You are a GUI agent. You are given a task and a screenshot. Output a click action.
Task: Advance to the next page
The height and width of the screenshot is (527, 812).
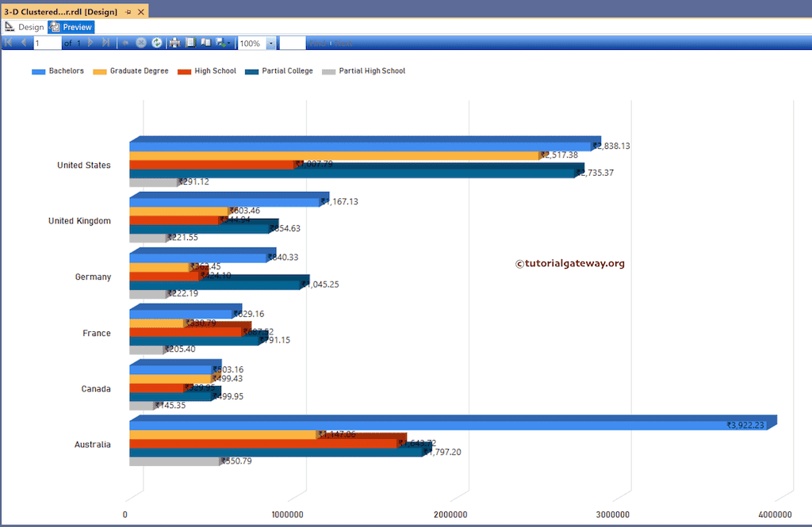coord(89,42)
